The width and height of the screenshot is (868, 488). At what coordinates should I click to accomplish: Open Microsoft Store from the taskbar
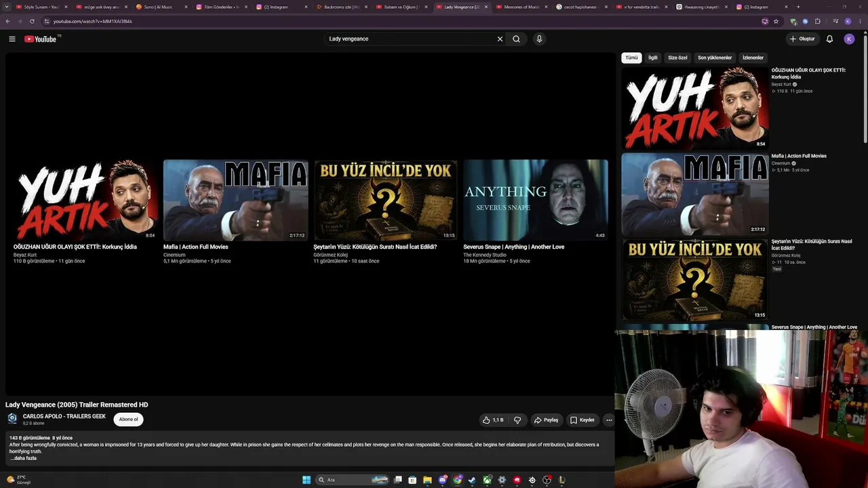[x=412, y=480]
